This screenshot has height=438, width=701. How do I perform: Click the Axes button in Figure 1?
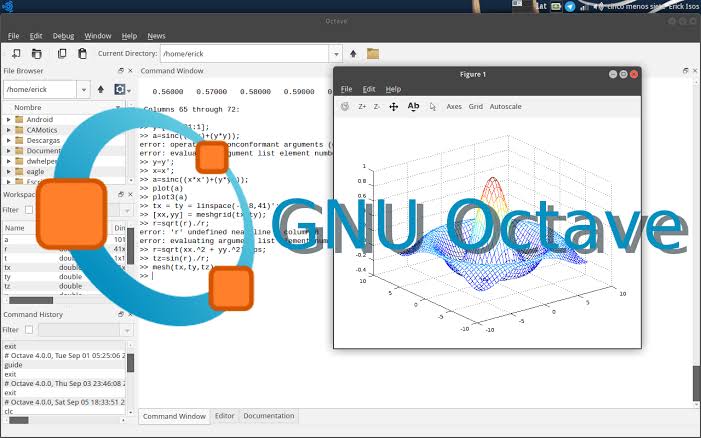click(x=454, y=106)
